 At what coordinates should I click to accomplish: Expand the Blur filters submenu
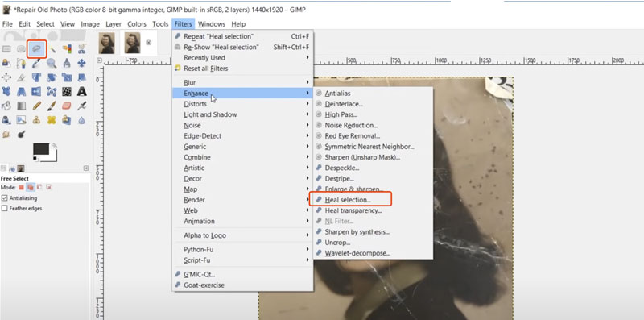point(242,83)
